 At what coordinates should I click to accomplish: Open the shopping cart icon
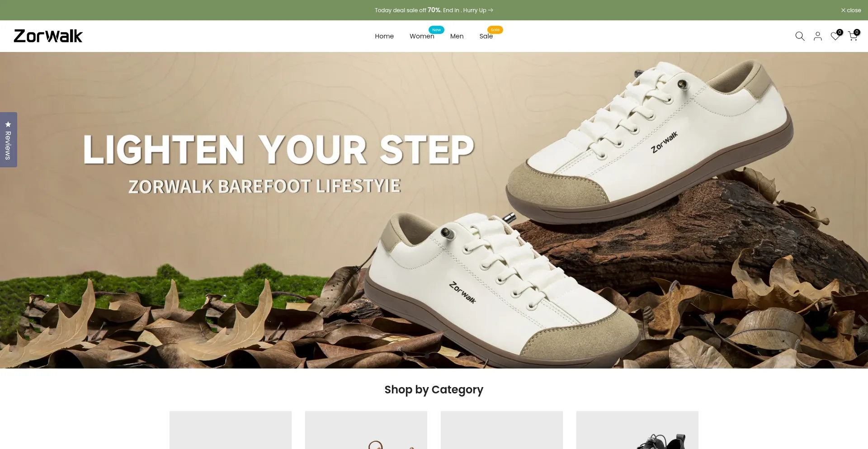853,36
